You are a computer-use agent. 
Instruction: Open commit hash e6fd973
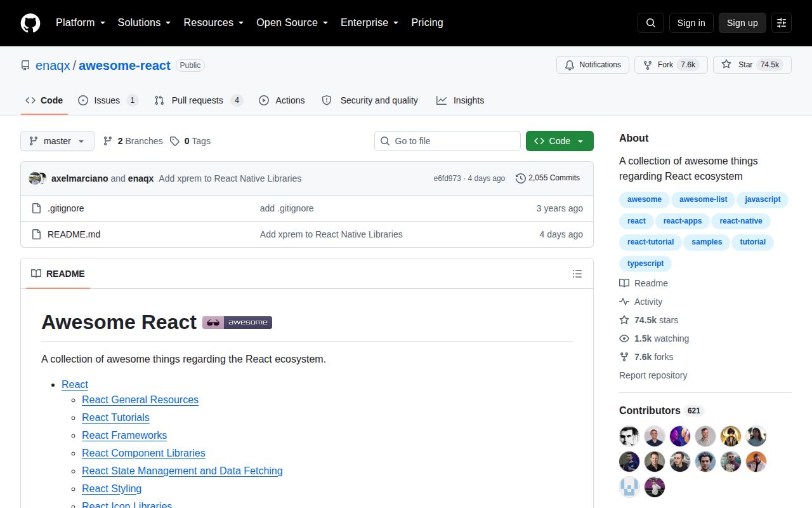click(447, 178)
